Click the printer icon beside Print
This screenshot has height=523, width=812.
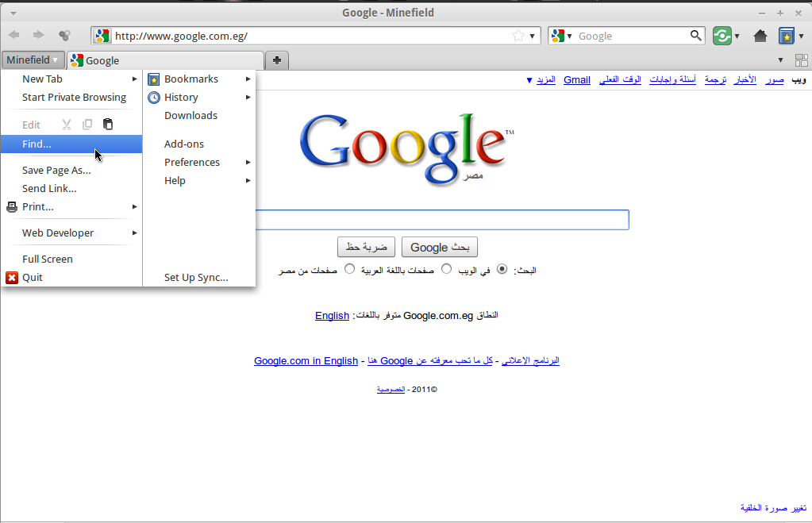click(x=12, y=206)
